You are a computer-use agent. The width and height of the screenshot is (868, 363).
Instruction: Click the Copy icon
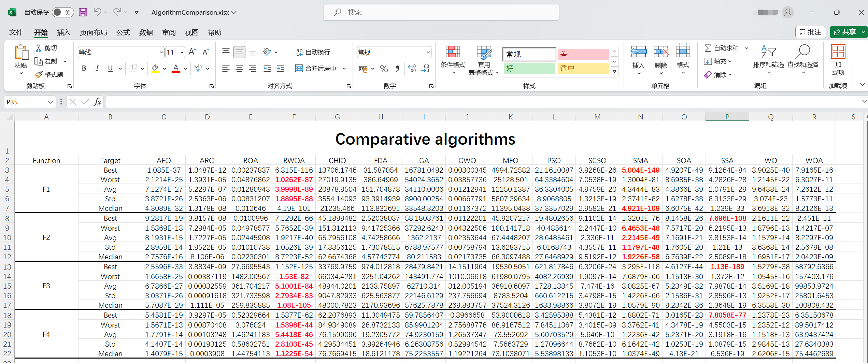pos(39,61)
